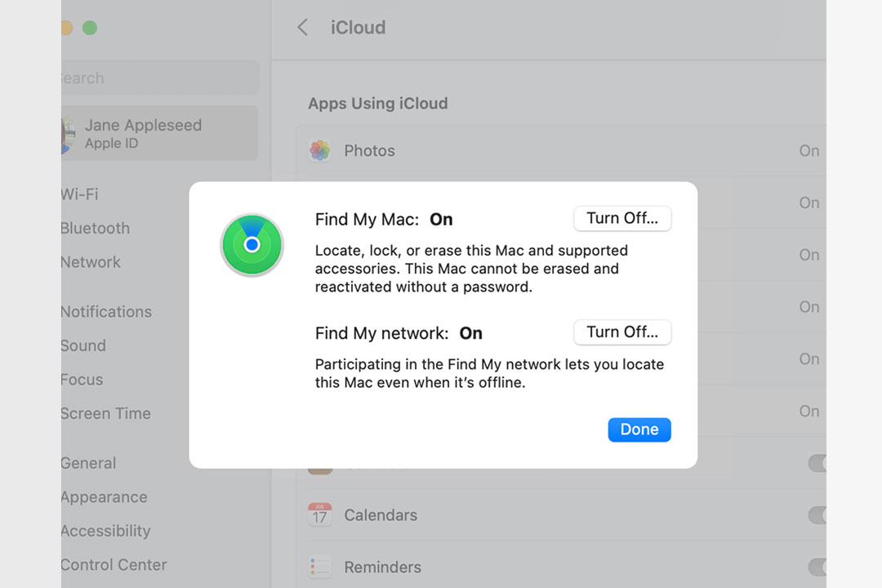Open Accessibility settings
The image size is (882, 588).
[x=105, y=531]
